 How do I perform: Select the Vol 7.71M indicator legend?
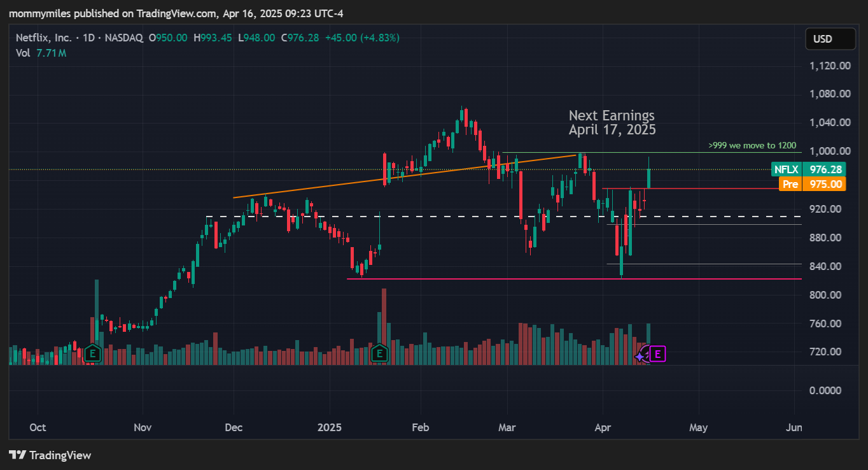tap(41, 53)
